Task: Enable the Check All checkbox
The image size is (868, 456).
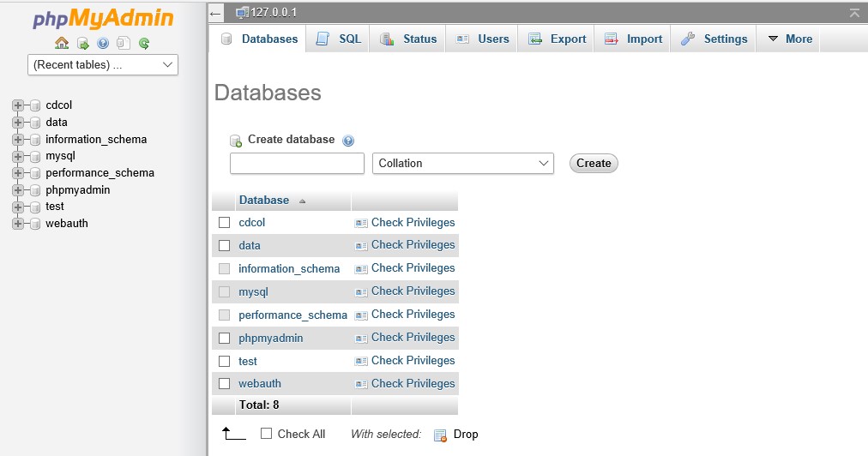Action: click(266, 434)
